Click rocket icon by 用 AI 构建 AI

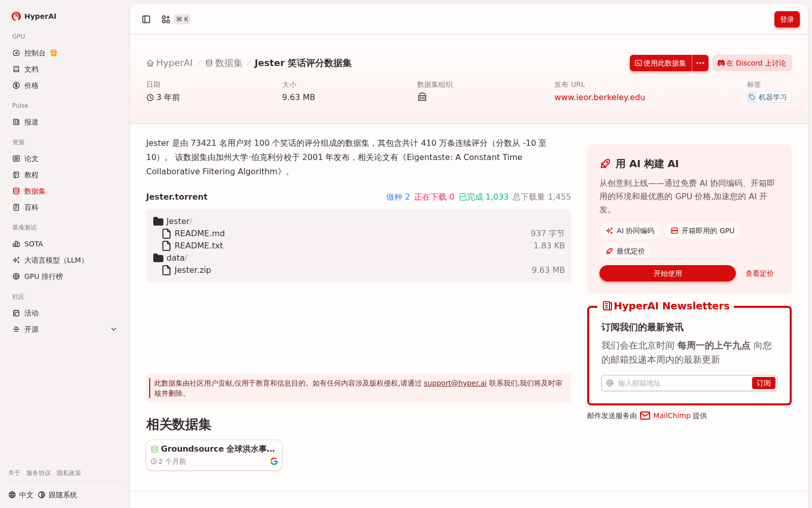(x=605, y=164)
